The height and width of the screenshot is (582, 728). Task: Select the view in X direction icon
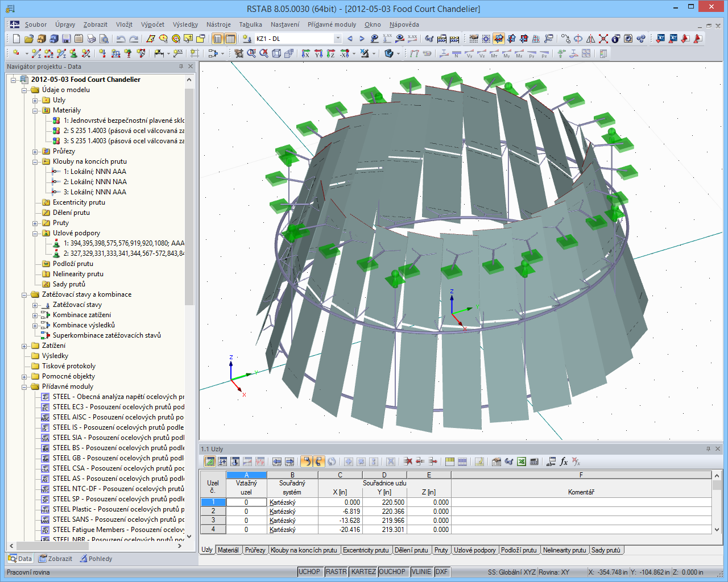[305, 53]
